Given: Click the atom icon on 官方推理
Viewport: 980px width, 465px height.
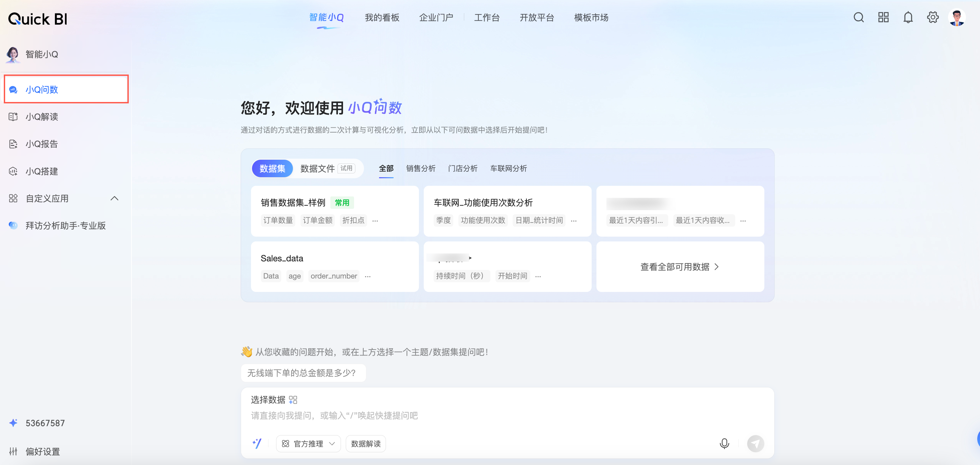Looking at the screenshot, I should [x=285, y=444].
